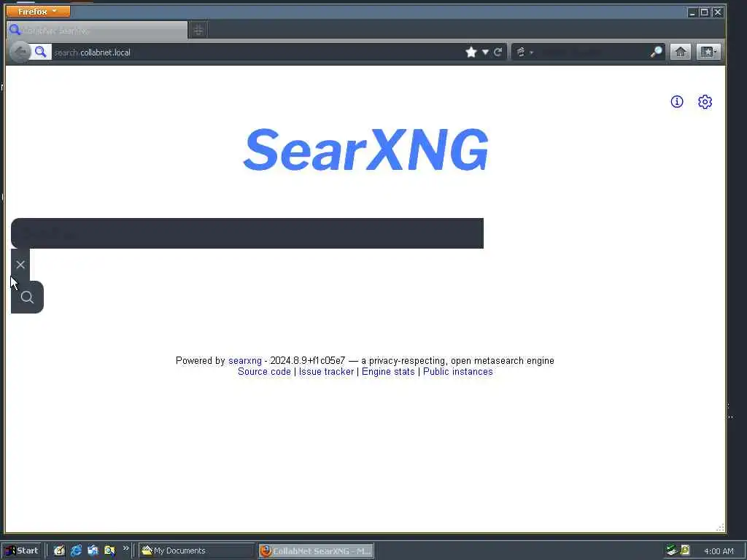Click the fourth quick launch search icon
This screenshot has height=560, width=747.
109,551
